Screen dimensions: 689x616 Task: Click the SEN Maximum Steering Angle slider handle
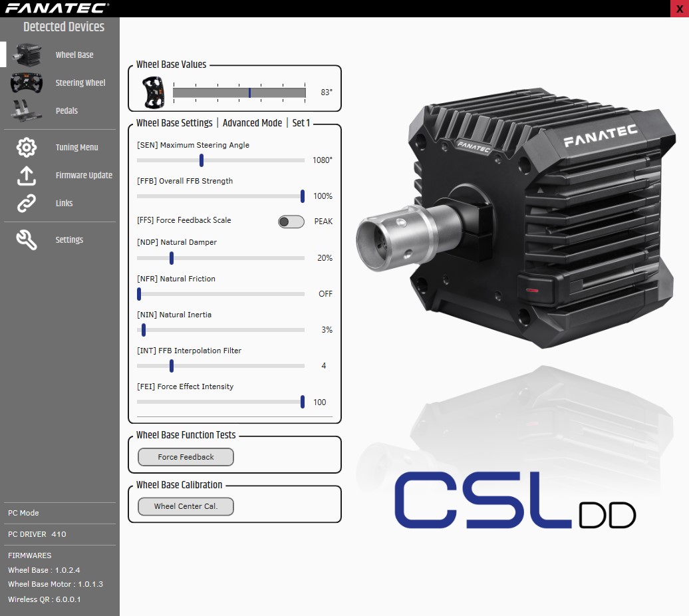click(x=202, y=160)
